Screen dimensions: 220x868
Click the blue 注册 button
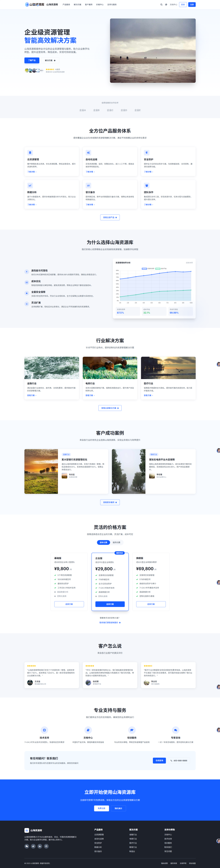click(192, 5)
